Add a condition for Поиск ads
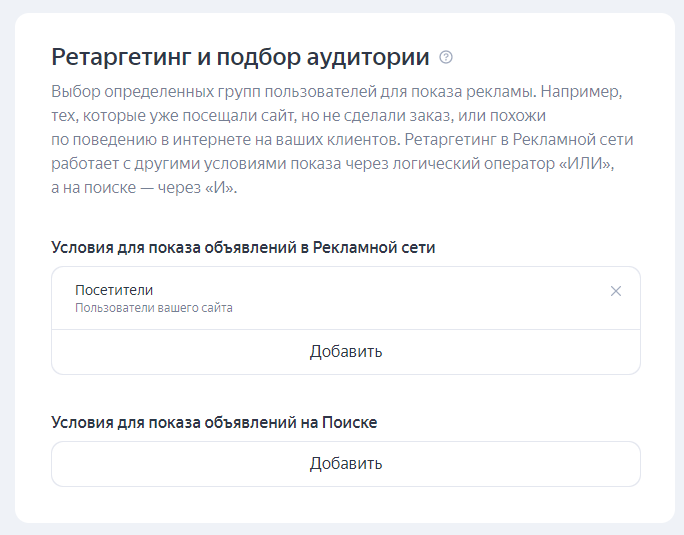Screen dimensions: 684x535 pos(345,464)
